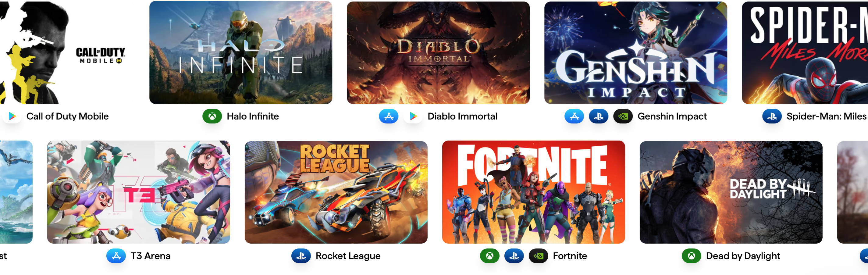Click Google Play icon beside Diablo Immortal
The image size is (868, 275).
click(413, 116)
